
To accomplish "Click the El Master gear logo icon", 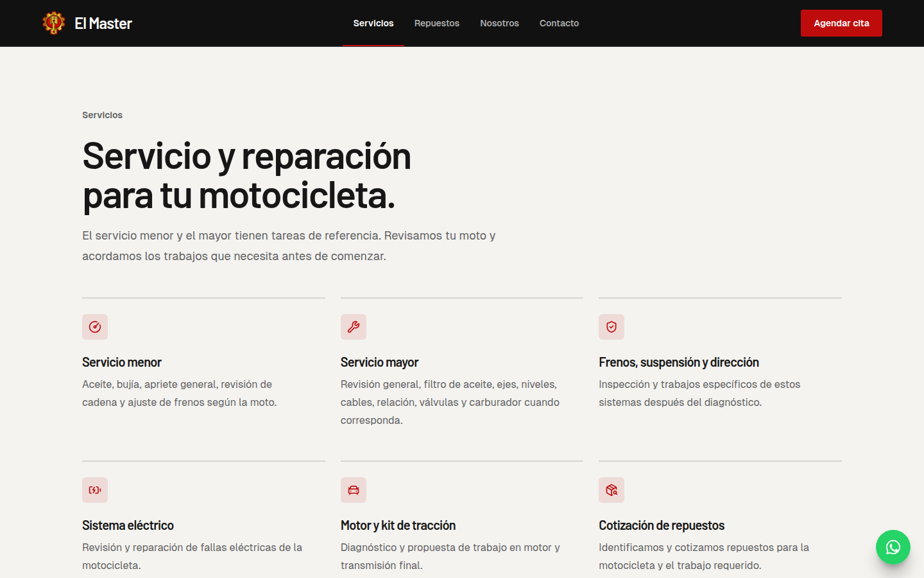I will (54, 23).
